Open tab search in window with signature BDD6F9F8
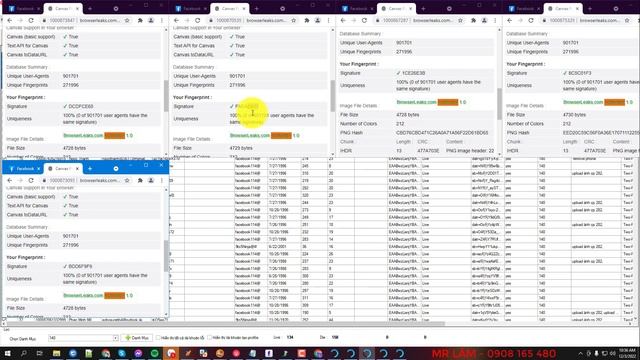This screenshot has width=640, height=360. click(116, 169)
